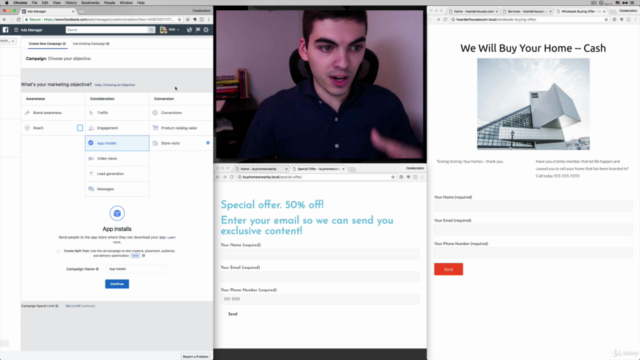Open the Home - buyhomesnearby browser tab
Image resolution: width=640 pixels, height=360 pixels.
(261, 169)
